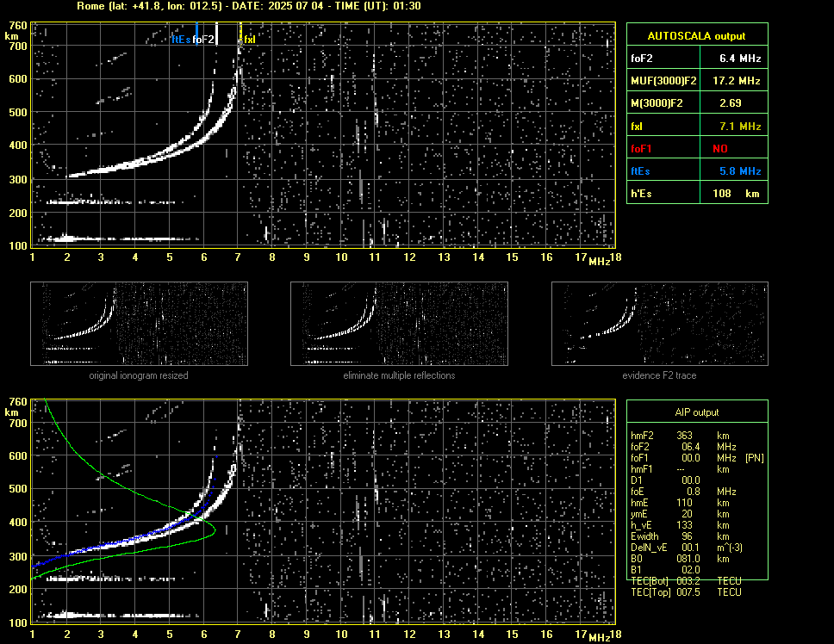The width and height of the screenshot is (834, 644).
Task: Select the AUTOSCALA output table title
Action: tap(696, 36)
